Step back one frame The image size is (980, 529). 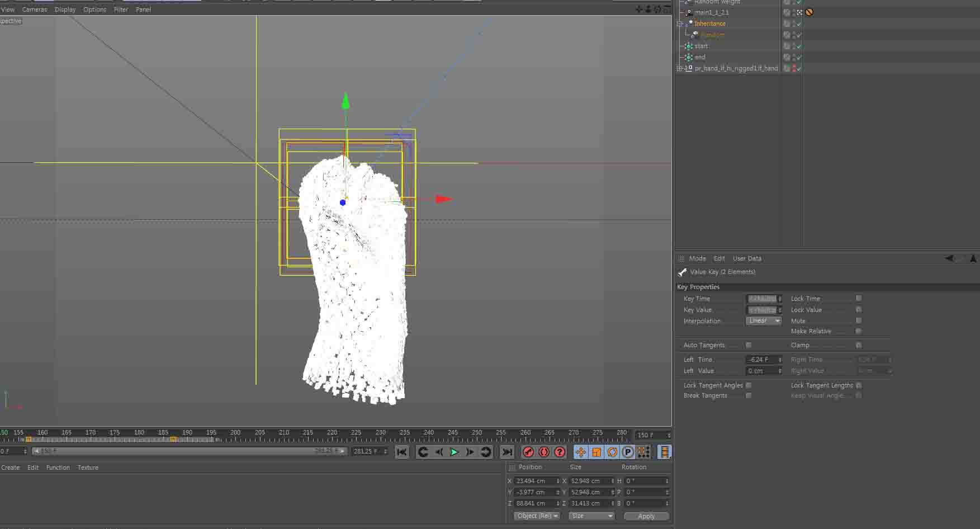pos(439,452)
